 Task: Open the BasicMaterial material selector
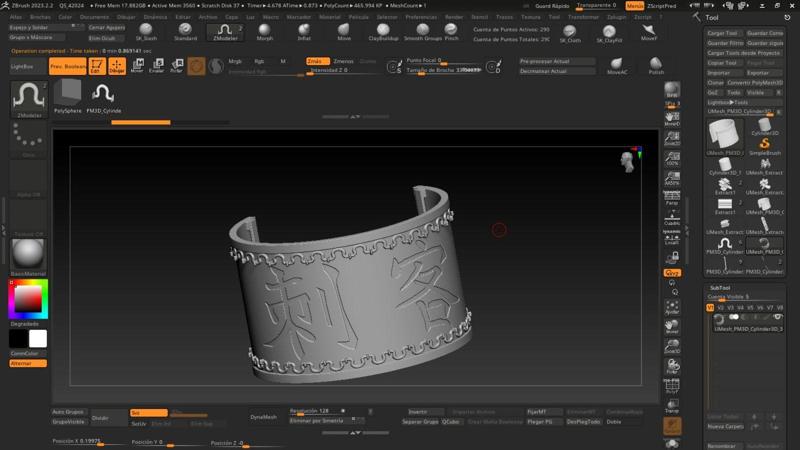coord(28,256)
